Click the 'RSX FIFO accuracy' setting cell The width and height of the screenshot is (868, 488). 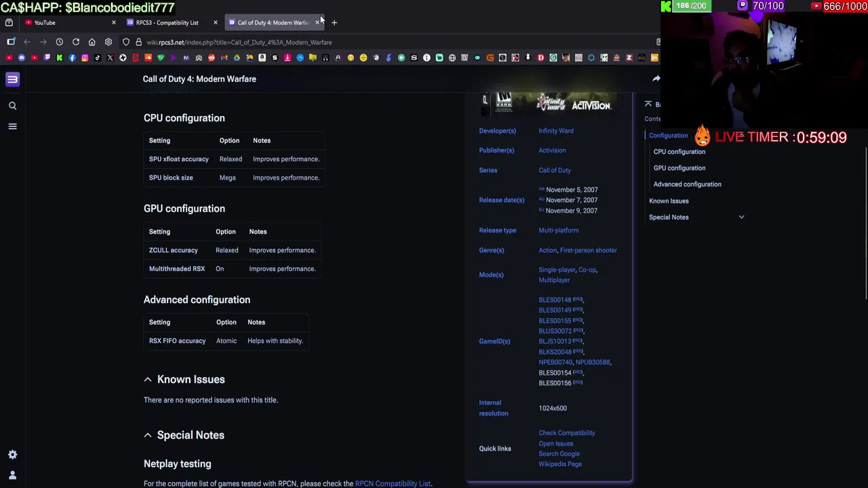pyautogui.click(x=177, y=341)
